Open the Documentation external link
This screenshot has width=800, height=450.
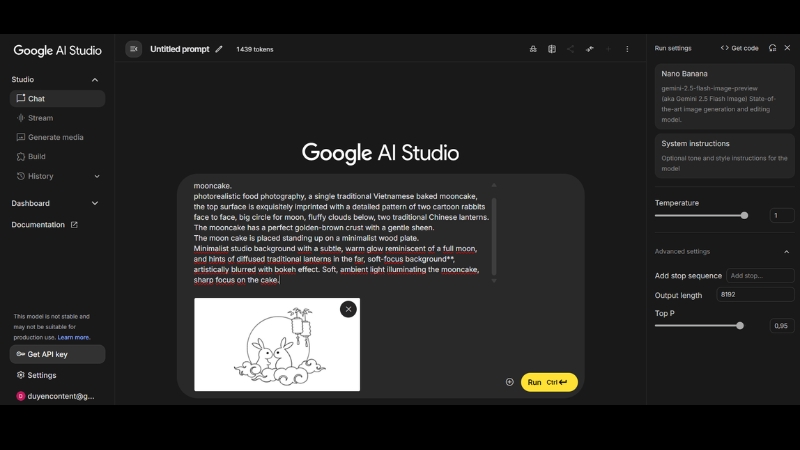[x=44, y=224]
